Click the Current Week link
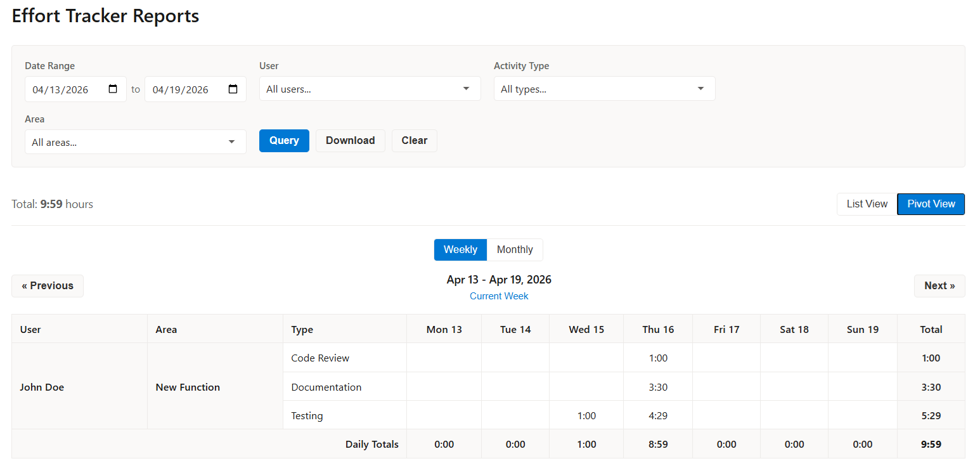 coord(499,296)
